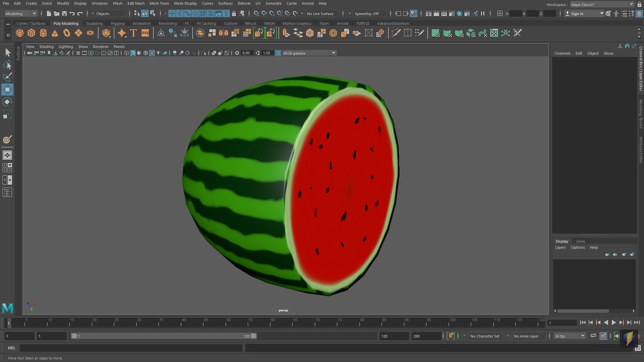Switch to the Rigging shelf tab
This screenshot has width=644, height=362.
click(x=118, y=23)
